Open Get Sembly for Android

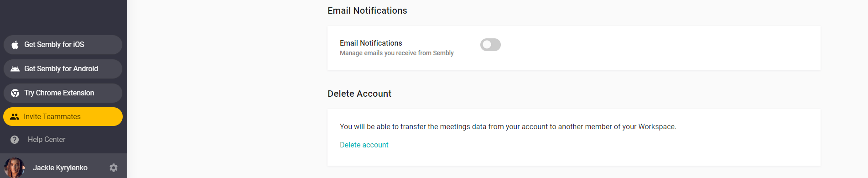63,69
